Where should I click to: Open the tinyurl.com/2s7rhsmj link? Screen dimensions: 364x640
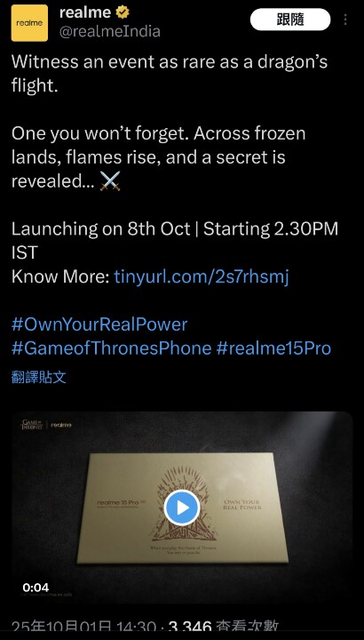click(202, 276)
